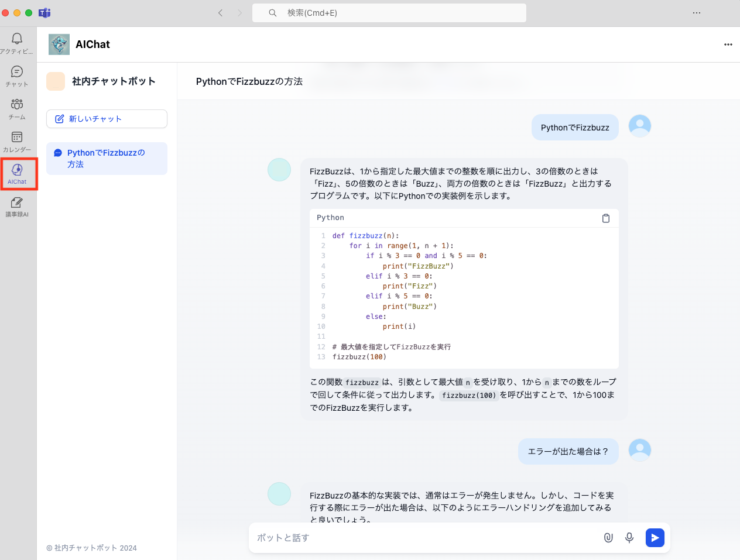Click the user avatar next to エラーが出た場合は？
This screenshot has height=560, width=740.
(x=640, y=450)
